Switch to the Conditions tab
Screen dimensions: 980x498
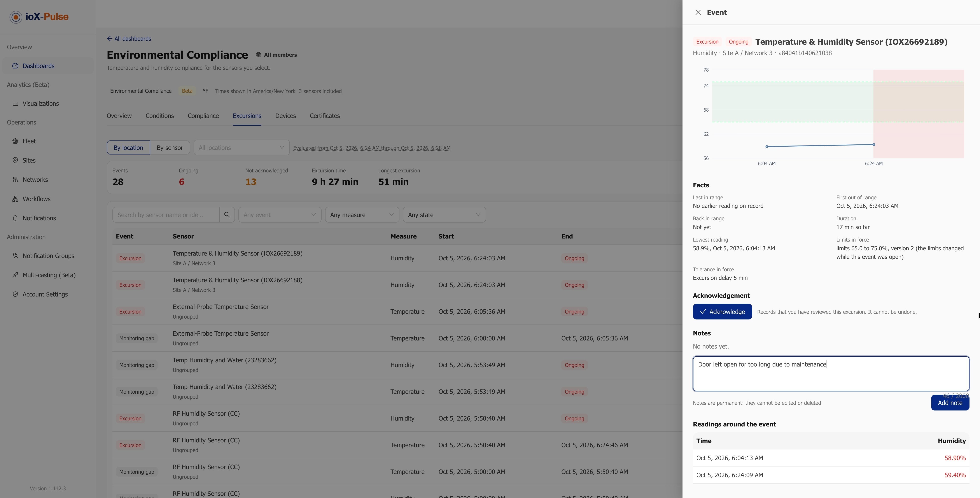[160, 116]
